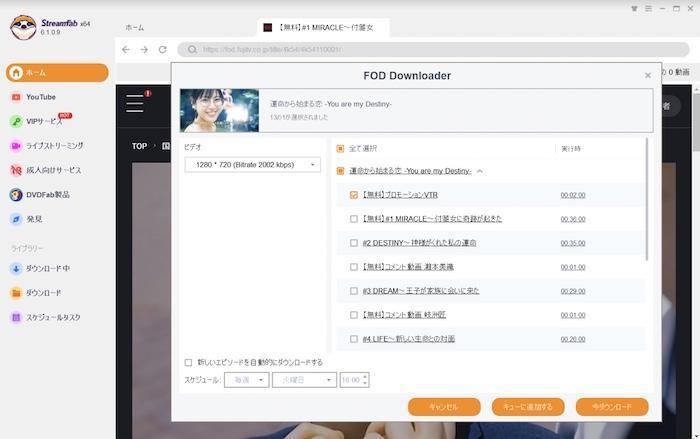Click the series thumbnail image
This screenshot has height=439, width=700.
(x=219, y=110)
